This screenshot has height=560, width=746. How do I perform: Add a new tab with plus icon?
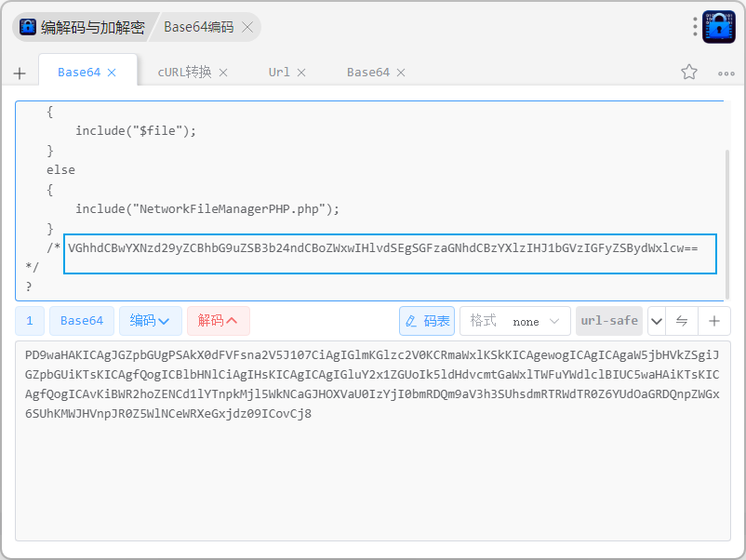click(20, 73)
